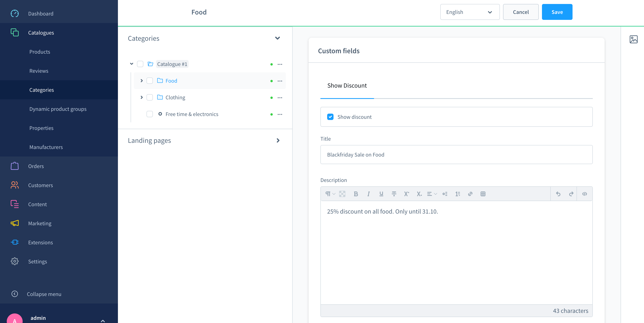
Task: Toggle italic formatting in Description editor
Action: click(368, 194)
